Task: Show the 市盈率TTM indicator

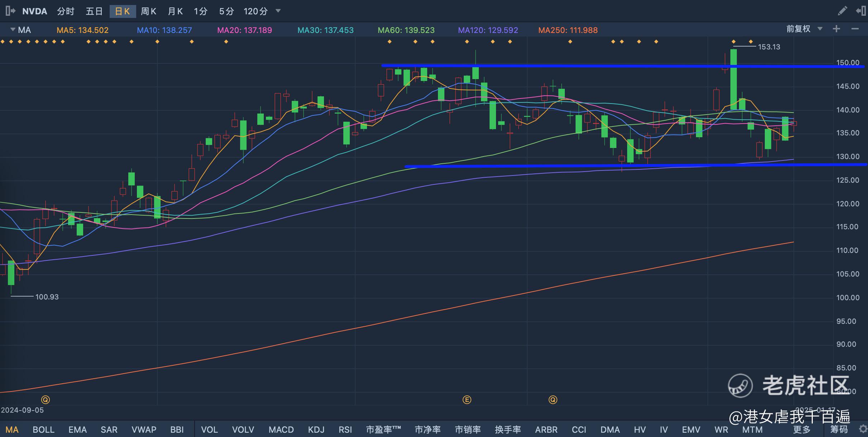Action: (x=383, y=429)
